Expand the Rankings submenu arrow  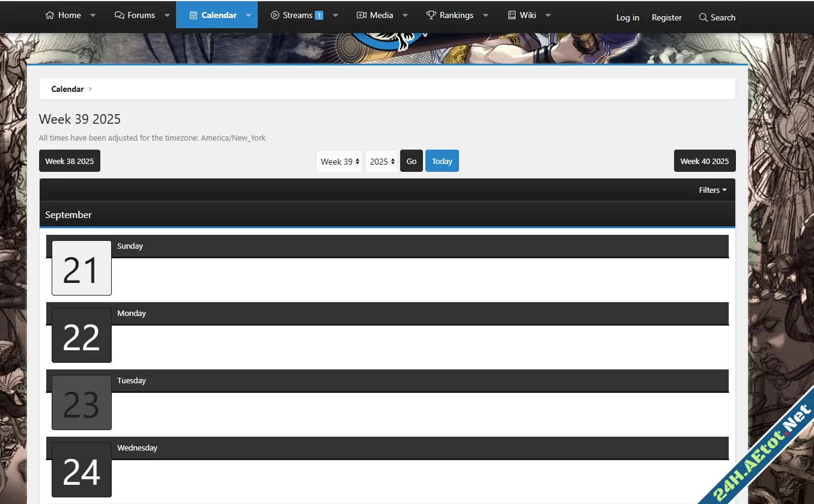(x=485, y=15)
